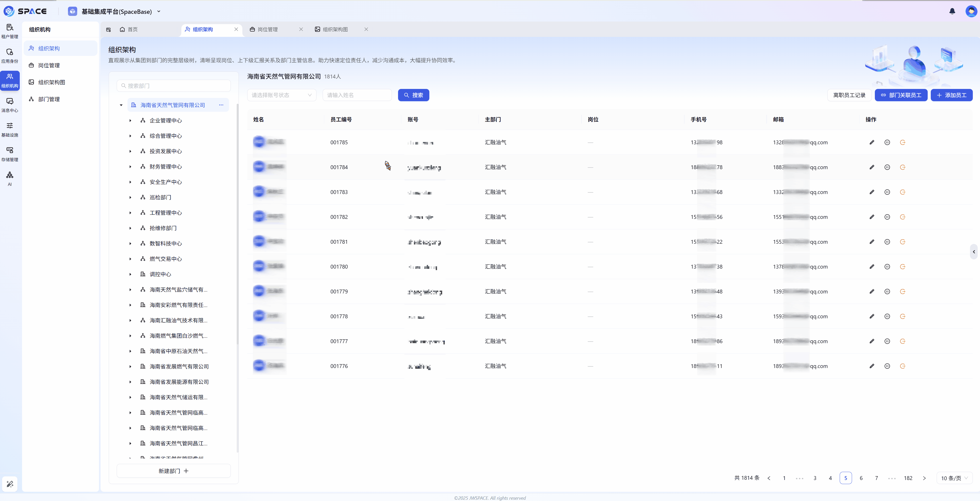Click the orange resign icon for employee 001780
Viewport: 980px width, 501px height.
click(x=902, y=267)
